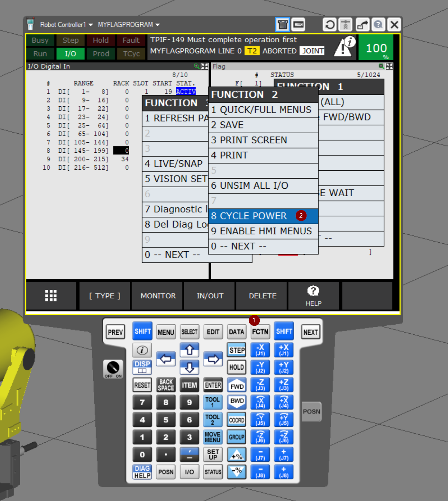This screenshot has height=501, width=448.
Task: Click the MENU key
Action: click(166, 332)
